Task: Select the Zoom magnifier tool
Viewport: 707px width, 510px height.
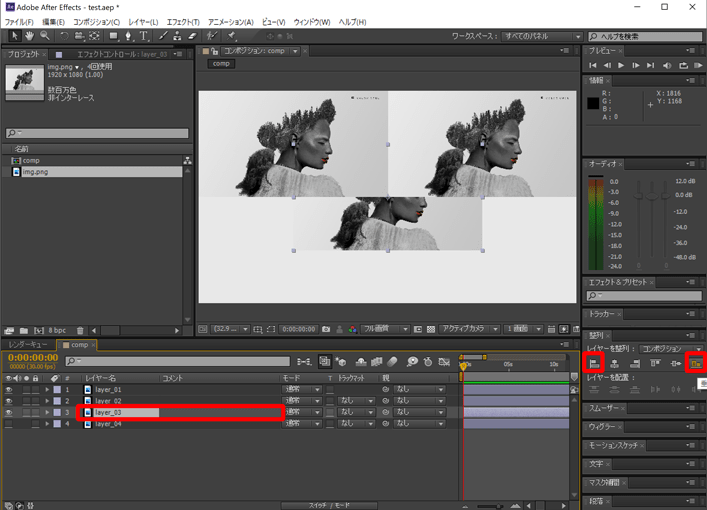Action: coord(45,36)
